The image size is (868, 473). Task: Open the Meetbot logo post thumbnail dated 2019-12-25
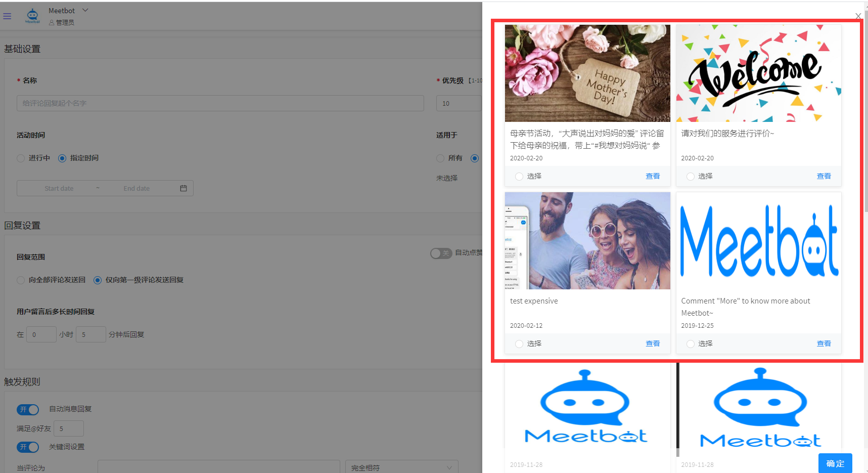(x=759, y=241)
